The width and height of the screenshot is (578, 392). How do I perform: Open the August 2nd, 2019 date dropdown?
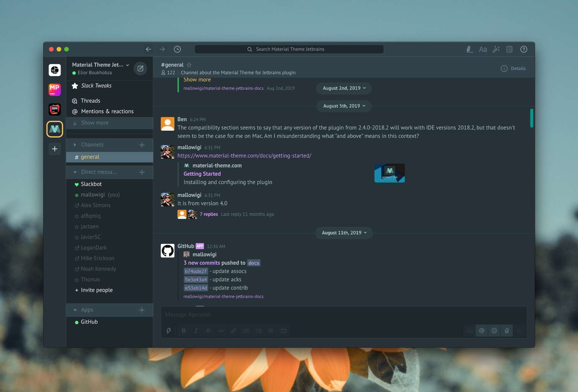pyautogui.click(x=344, y=88)
